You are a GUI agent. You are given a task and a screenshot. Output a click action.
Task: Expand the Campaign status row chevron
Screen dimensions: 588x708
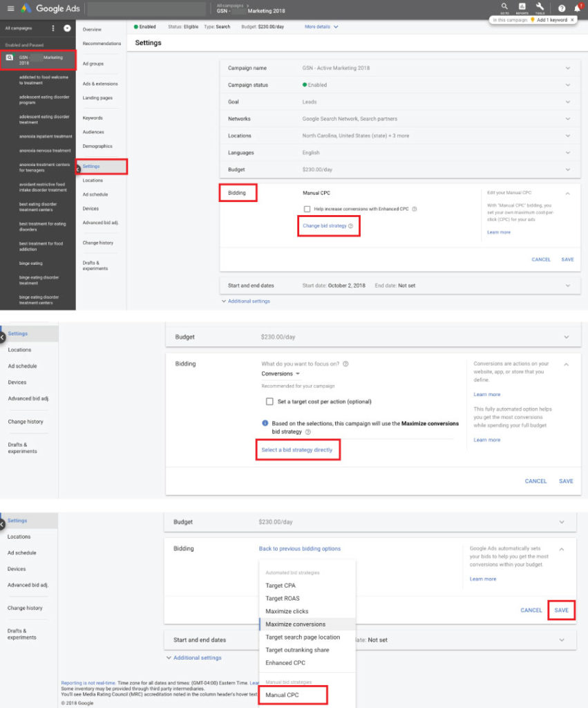pyautogui.click(x=568, y=85)
